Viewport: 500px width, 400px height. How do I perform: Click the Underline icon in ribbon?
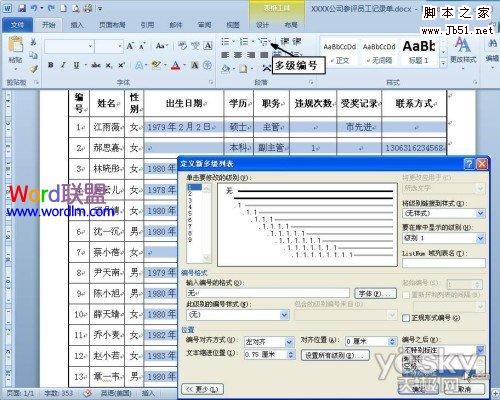click(x=76, y=65)
